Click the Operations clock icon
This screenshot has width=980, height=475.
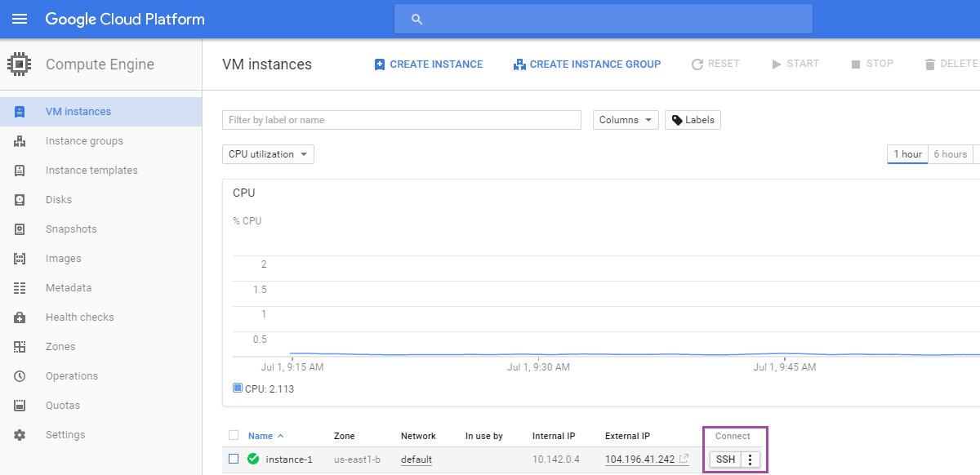[20, 376]
